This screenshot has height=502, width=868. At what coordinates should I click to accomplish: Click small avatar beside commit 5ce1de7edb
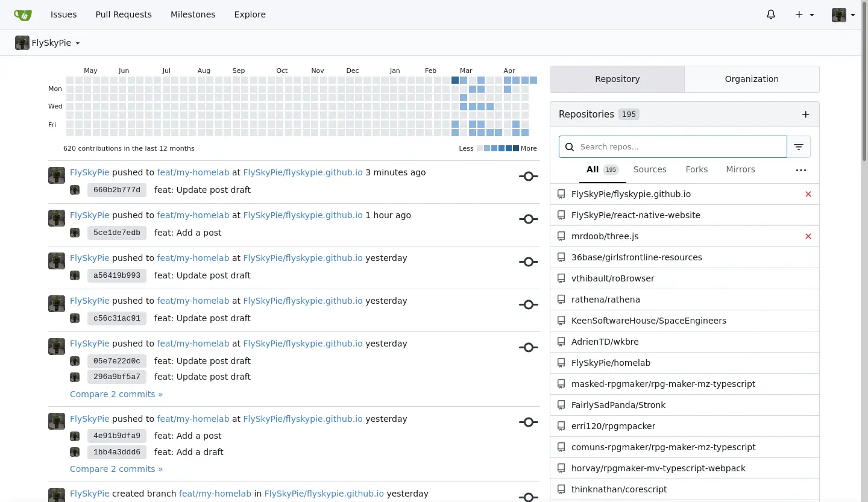(75, 233)
